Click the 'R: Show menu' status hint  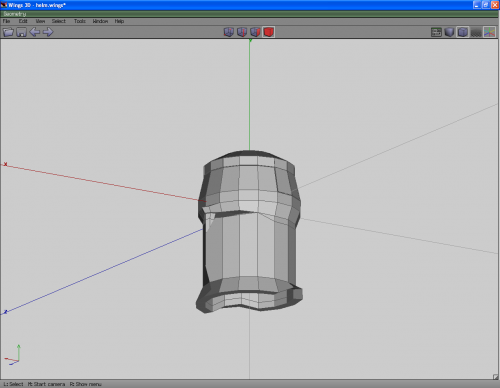(x=85, y=384)
